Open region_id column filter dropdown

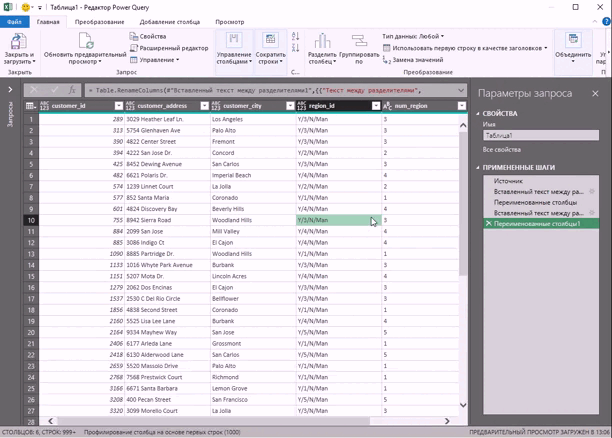point(376,106)
